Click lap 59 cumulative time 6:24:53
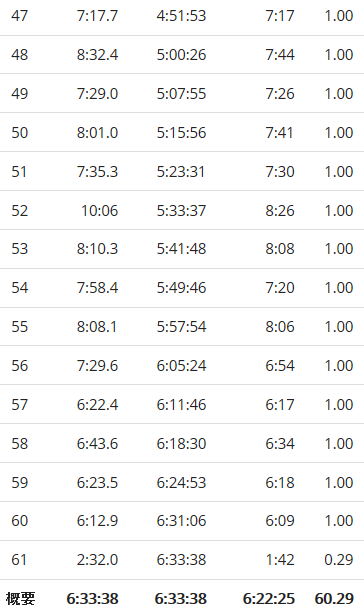364x610 pixels. pos(181,482)
